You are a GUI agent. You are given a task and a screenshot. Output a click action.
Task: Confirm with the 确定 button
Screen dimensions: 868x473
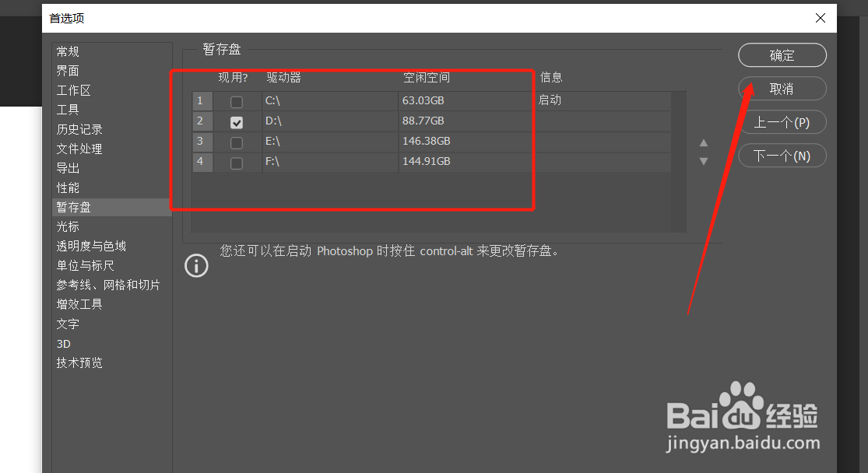pyautogui.click(x=782, y=55)
